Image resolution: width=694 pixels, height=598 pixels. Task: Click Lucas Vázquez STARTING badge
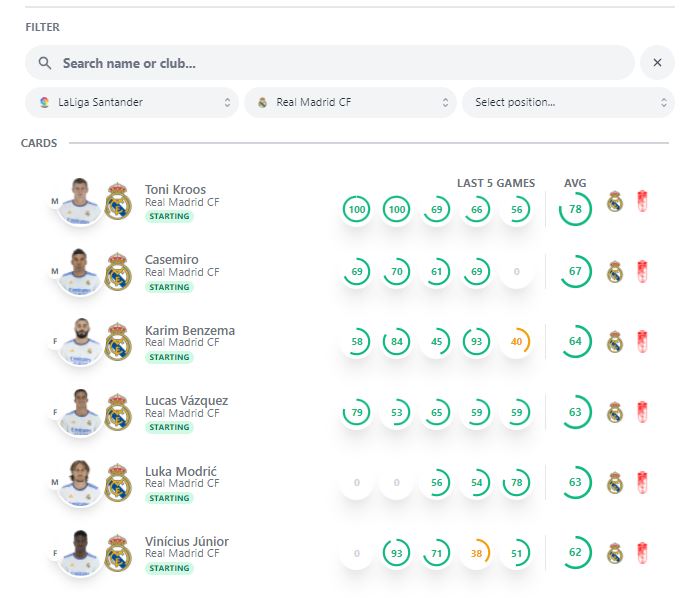point(169,427)
